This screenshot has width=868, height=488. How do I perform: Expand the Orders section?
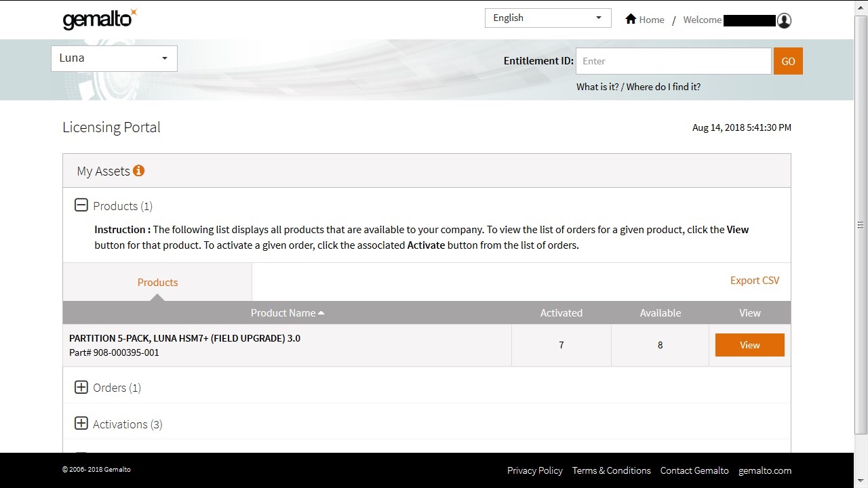click(81, 387)
